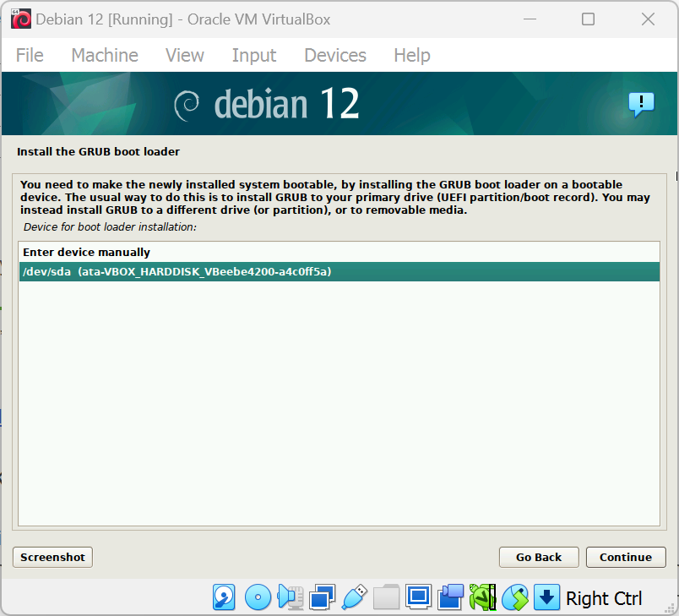This screenshot has width=679, height=616.
Task: Click the keyboard capture arrow icon
Action: pyautogui.click(x=546, y=597)
